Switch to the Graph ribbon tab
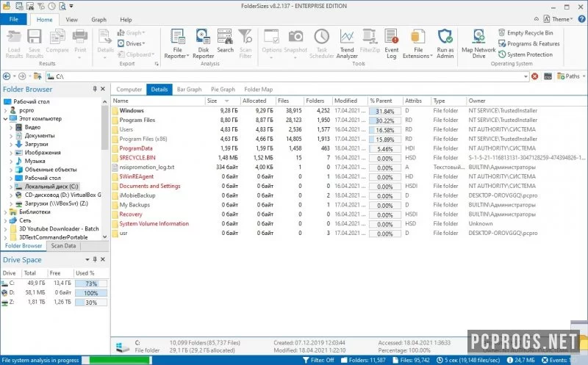The height and width of the screenshot is (365, 588). coord(98,20)
